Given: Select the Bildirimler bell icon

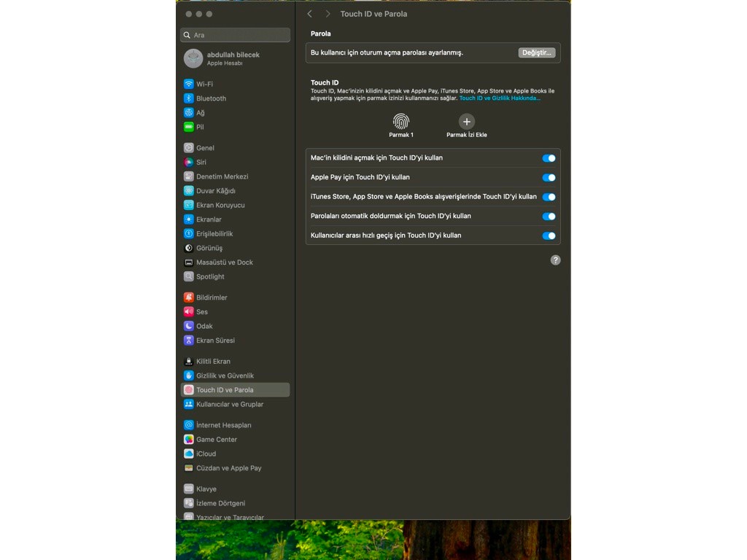Looking at the screenshot, I should point(189,297).
